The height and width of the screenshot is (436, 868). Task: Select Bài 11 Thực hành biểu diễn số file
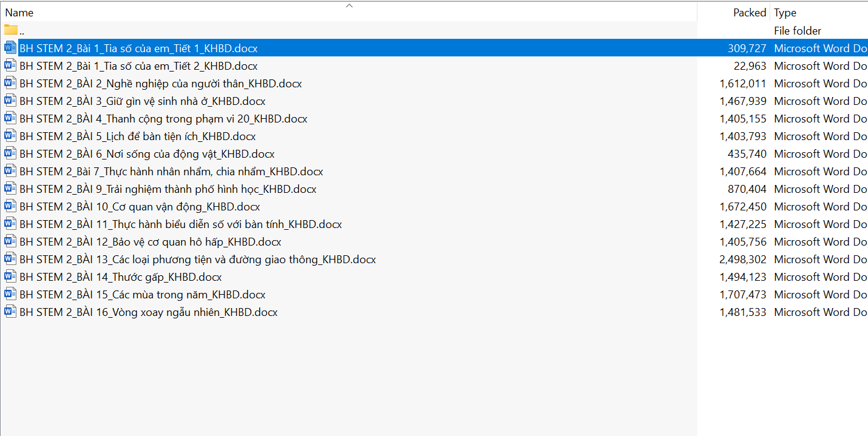pos(180,224)
